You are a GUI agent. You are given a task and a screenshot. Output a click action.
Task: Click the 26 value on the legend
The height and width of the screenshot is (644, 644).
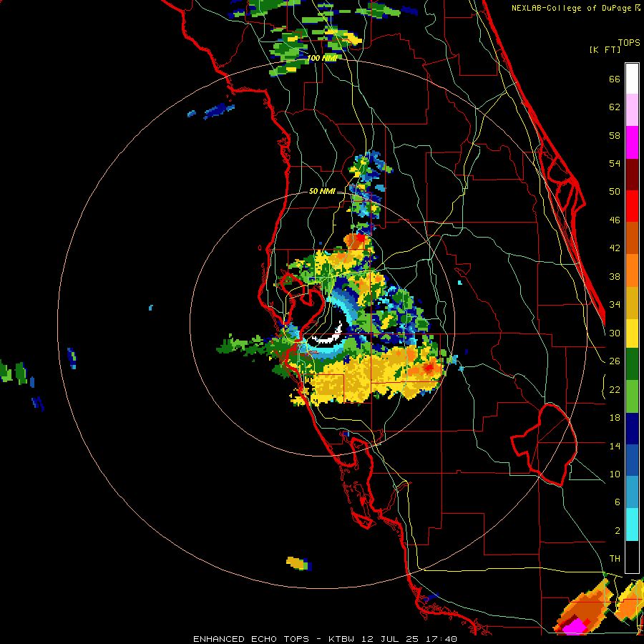point(615,361)
